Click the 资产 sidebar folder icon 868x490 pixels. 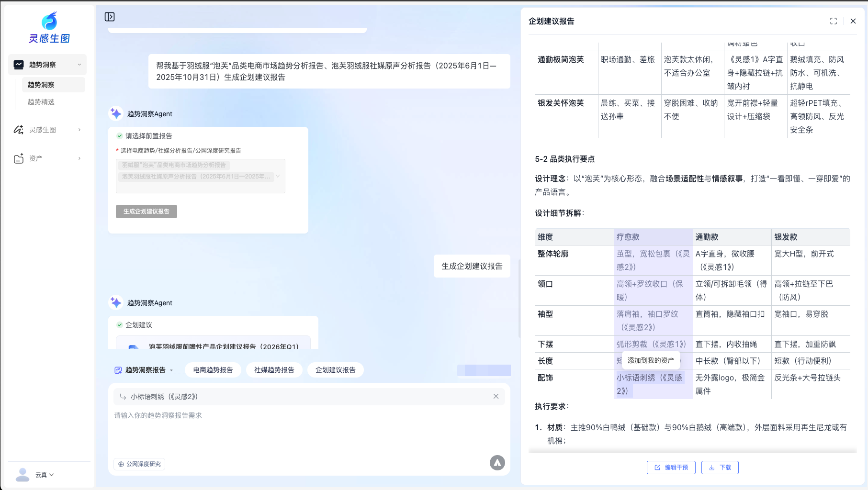[19, 158]
